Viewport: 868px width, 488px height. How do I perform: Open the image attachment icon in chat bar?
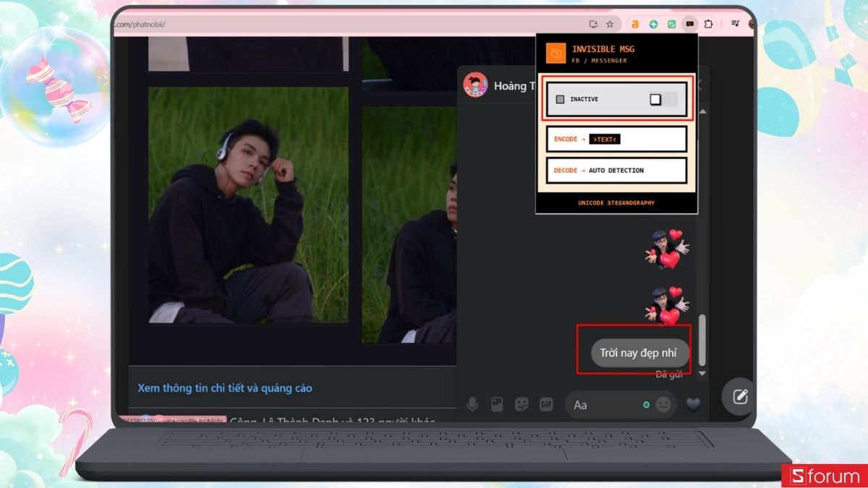pos(498,405)
